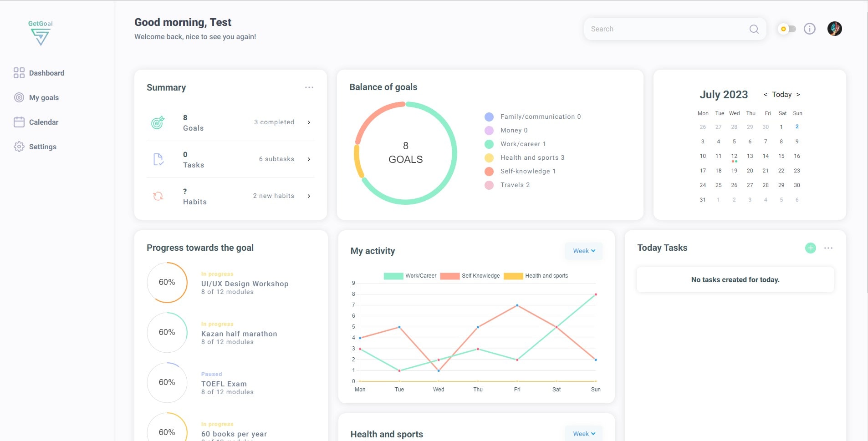Image resolution: width=868 pixels, height=441 pixels.
Task: Click '3 completed' in Goals row
Action: 274,122
